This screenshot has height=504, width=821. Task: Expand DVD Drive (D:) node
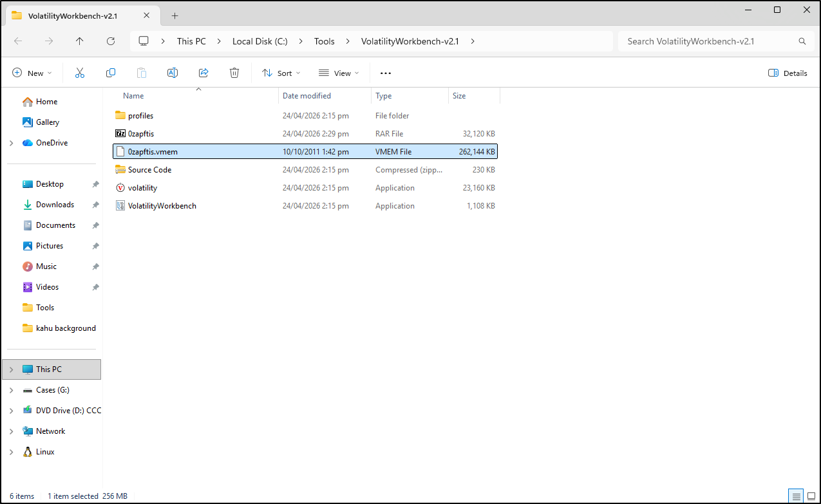[x=12, y=411]
